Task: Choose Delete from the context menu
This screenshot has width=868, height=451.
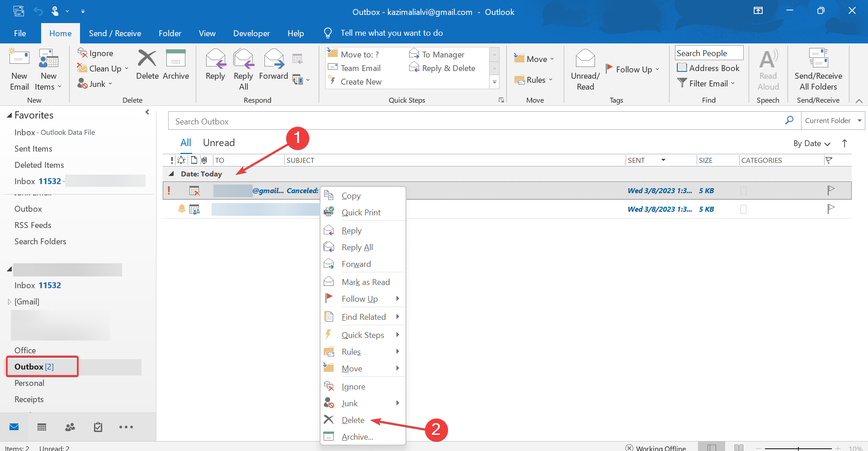Action: pyautogui.click(x=353, y=420)
